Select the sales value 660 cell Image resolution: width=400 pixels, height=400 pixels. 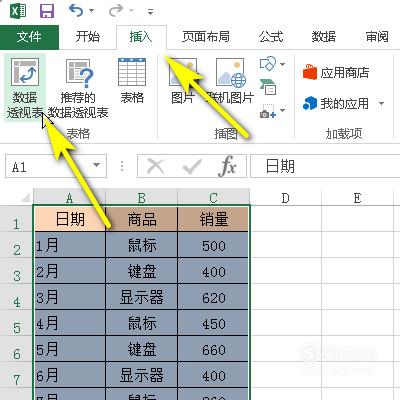pos(214,349)
